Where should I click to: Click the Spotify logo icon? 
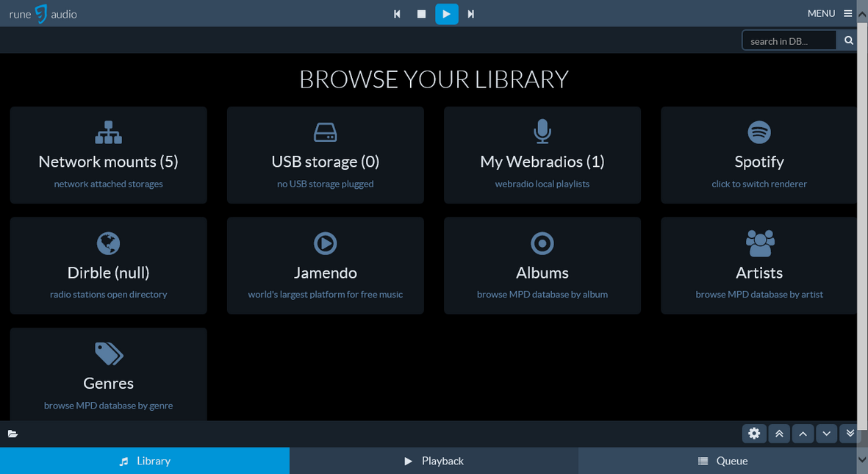(x=759, y=132)
